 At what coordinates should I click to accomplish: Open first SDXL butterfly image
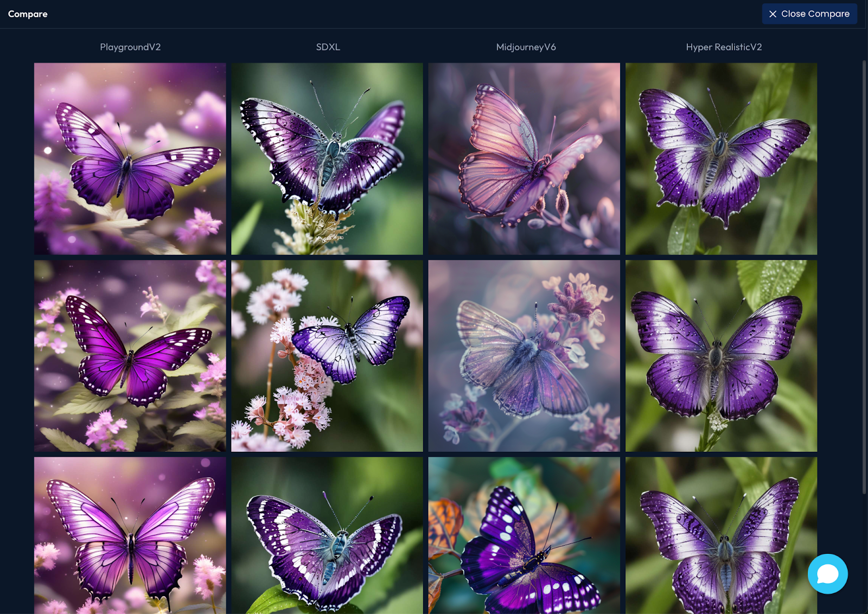pyautogui.click(x=327, y=159)
